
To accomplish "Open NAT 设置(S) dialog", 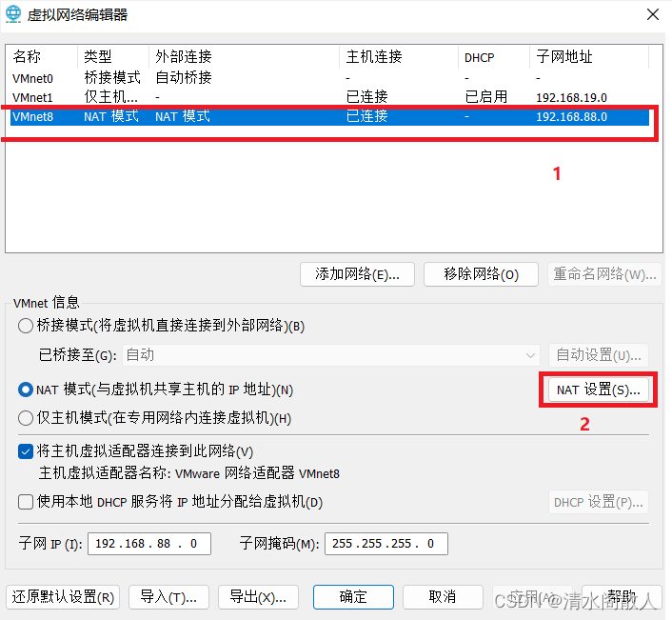I will coord(599,390).
